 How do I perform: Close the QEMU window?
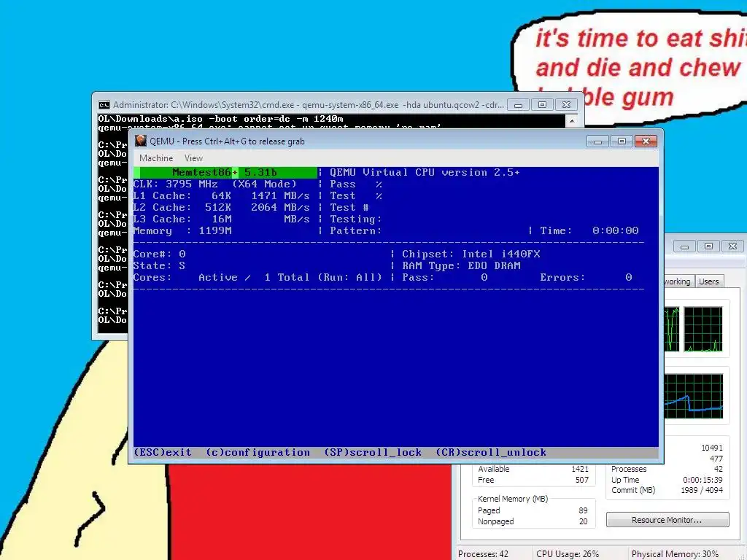pyautogui.click(x=646, y=141)
